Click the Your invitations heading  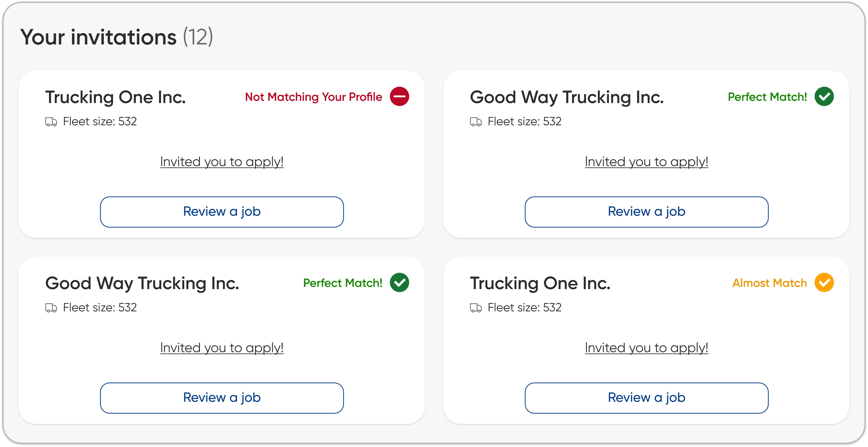coord(98,37)
